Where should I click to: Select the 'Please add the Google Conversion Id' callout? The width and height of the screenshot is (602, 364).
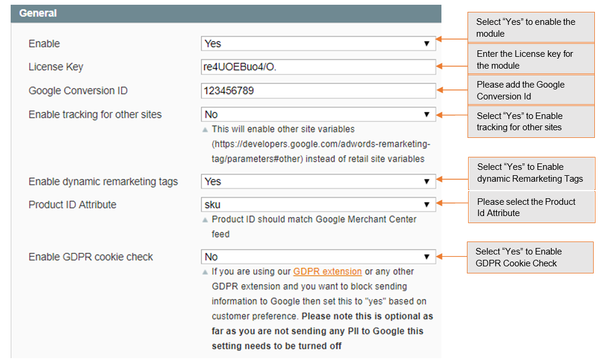531,90
